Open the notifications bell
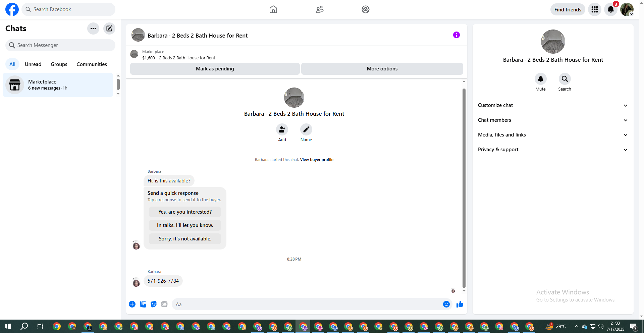Viewport: 644px width, 333px height. 611,9
